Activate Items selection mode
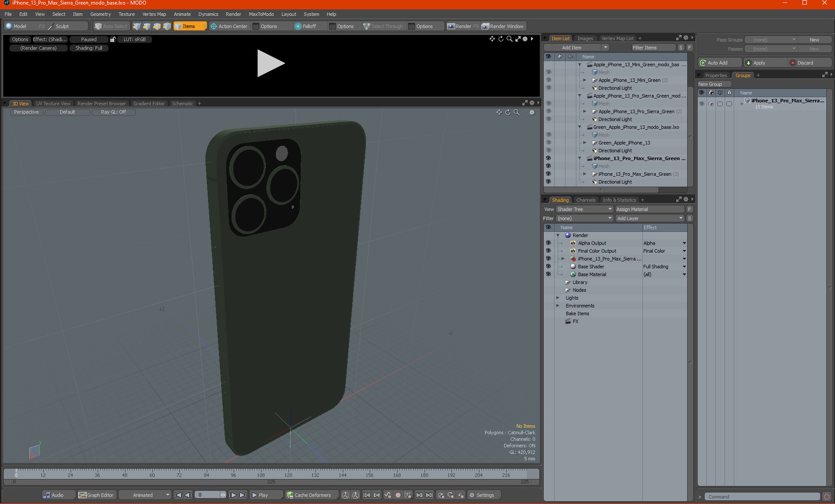 [x=190, y=26]
